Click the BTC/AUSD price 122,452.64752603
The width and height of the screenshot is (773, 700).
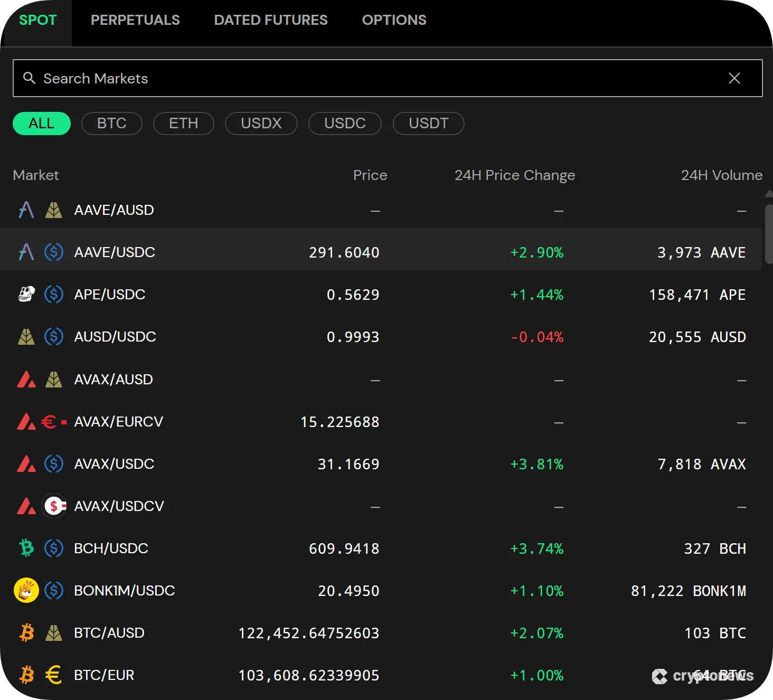309,633
